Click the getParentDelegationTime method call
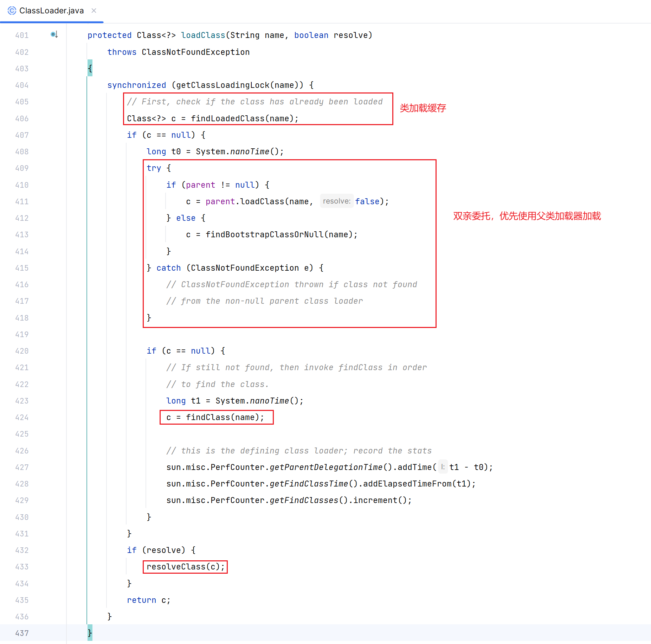 coord(326,467)
